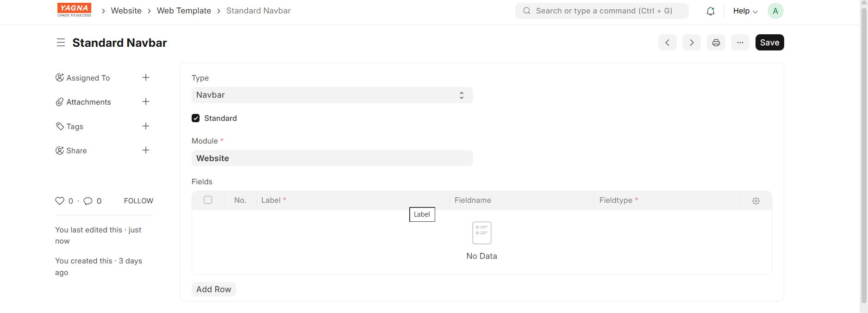Go to next document arrow
Image resolution: width=868 pixels, height=313 pixels.
coord(691,43)
